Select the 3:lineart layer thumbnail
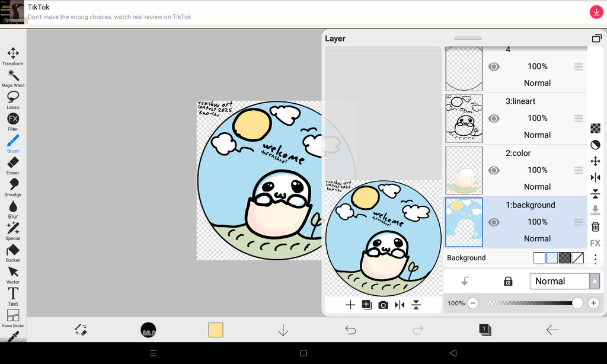Viewport: 607px width, 364px height. (x=464, y=119)
